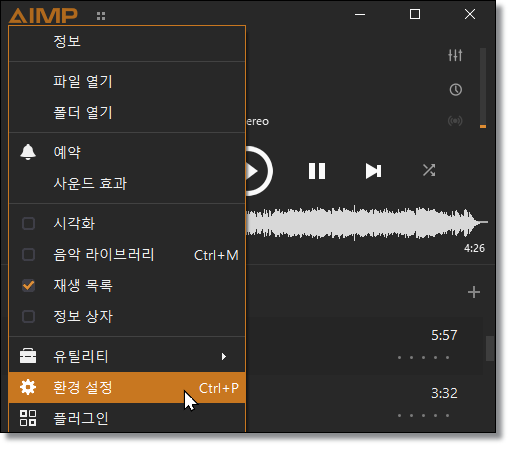Choose 폴더 열기 from the menu

(x=127, y=113)
